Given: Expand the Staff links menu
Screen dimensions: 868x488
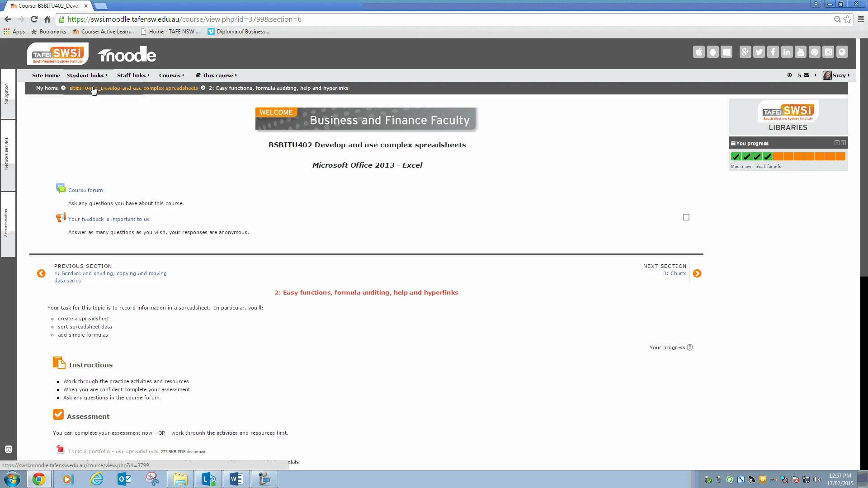Looking at the screenshot, I should click(133, 75).
